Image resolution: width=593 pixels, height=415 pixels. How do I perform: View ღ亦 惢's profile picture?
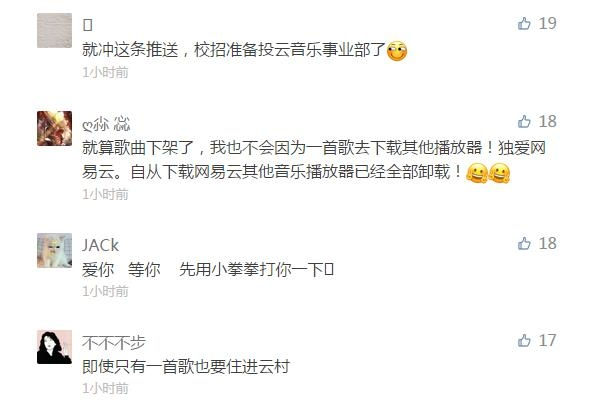[54, 128]
